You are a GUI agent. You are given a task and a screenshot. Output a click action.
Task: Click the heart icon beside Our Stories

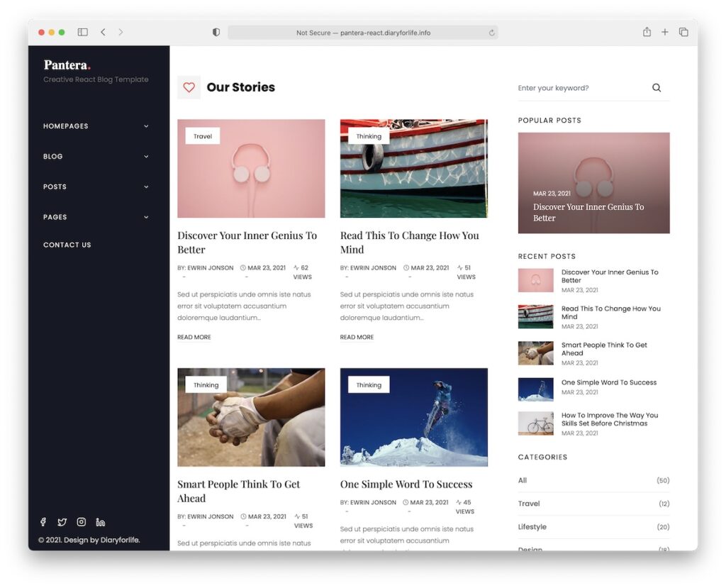pyautogui.click(x=189, y=87)
